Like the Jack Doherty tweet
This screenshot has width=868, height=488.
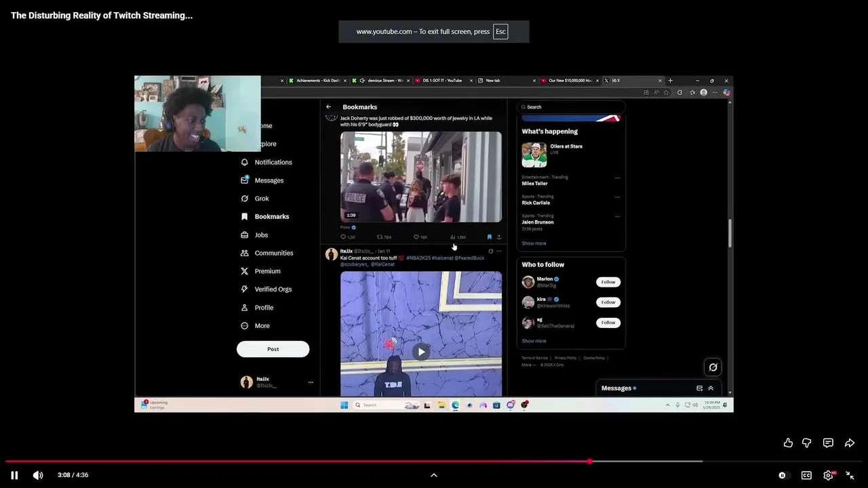[420, 237]
